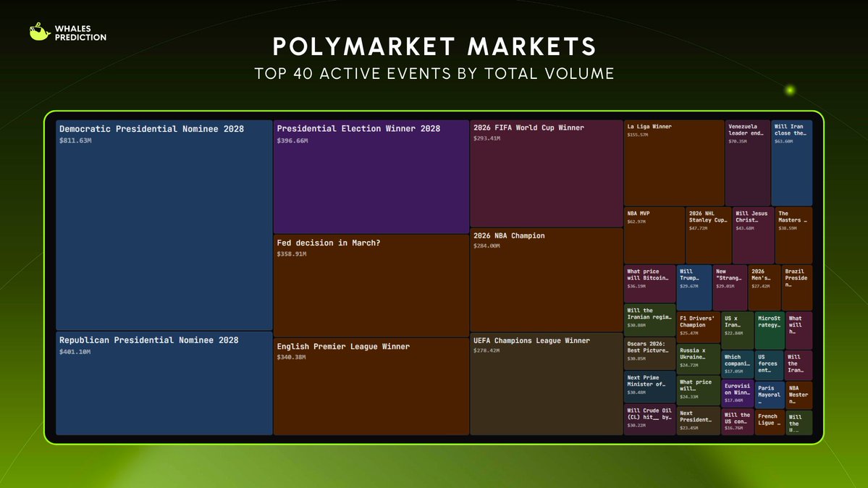Image resolution: width=868 pixels, height=488 pixels.
Task: Select the Paris Mayoral tile
Action: click(x=770, y=395)
